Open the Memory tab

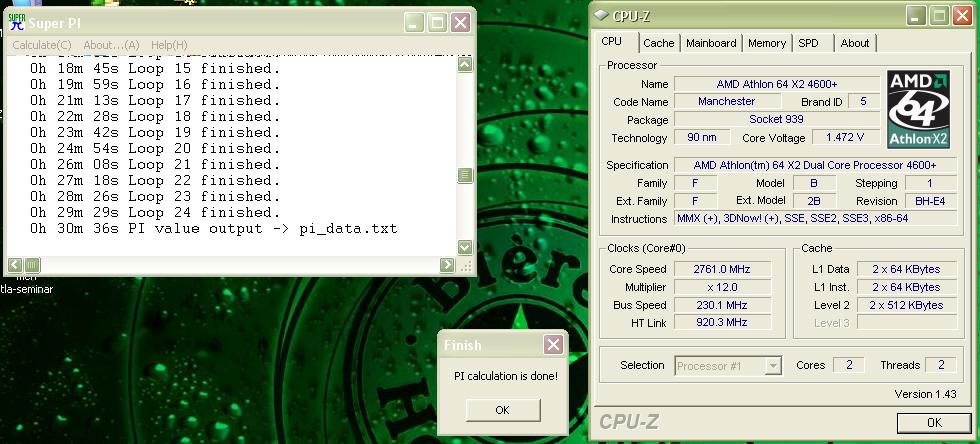(x=767, y=43)
